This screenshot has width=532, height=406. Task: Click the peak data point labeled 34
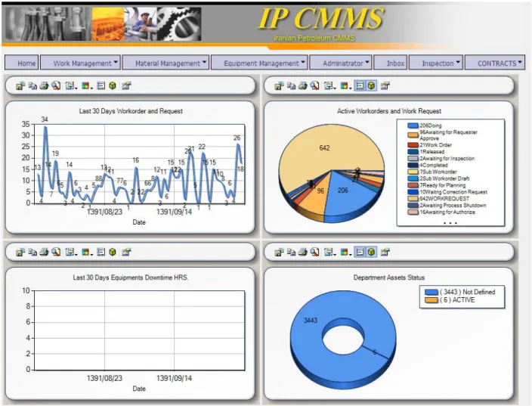tap(45, 126)
